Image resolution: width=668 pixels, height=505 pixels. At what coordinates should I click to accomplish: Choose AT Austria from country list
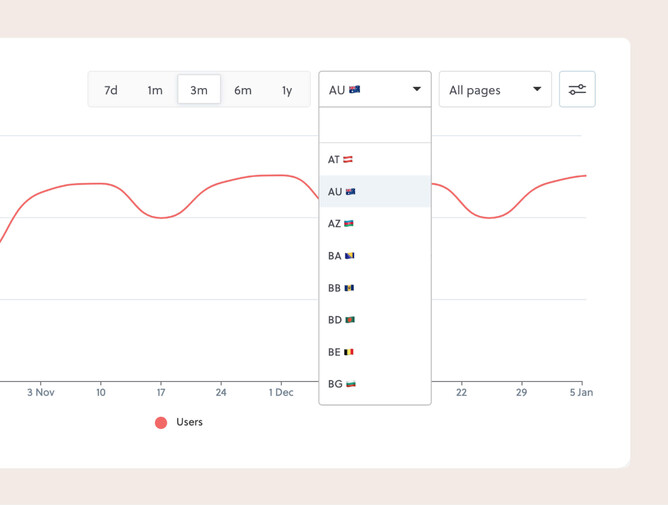pos(375,160)
